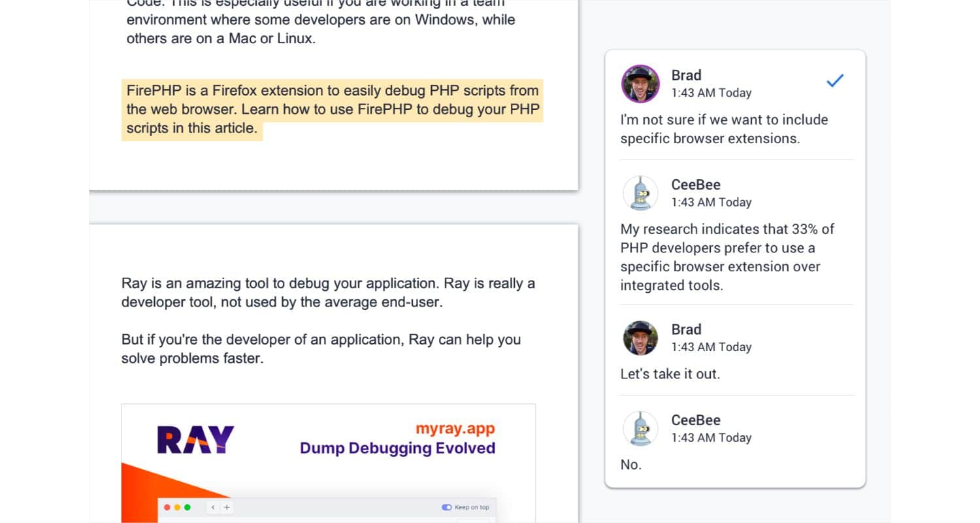This screenshot has height=523, width=980.
Task: Click the 'myray.app' text in the image
Action: [x=455, y=429]
